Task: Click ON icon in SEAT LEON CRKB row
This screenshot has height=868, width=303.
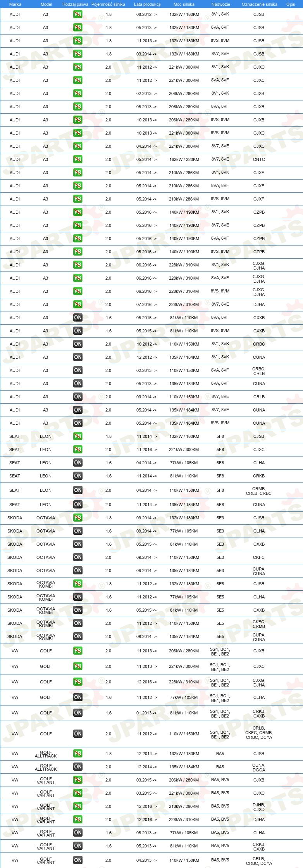Action: 77,476
